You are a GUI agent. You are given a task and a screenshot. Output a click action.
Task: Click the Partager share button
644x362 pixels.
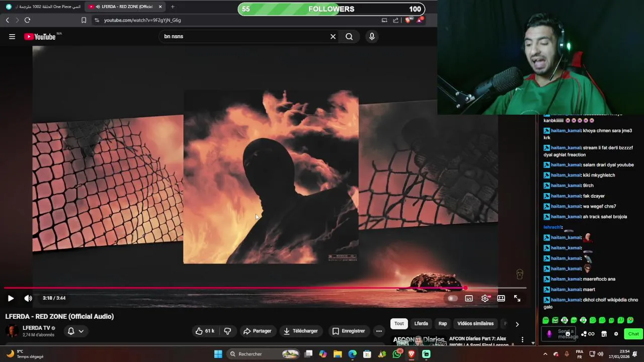[x=257, y=331]
